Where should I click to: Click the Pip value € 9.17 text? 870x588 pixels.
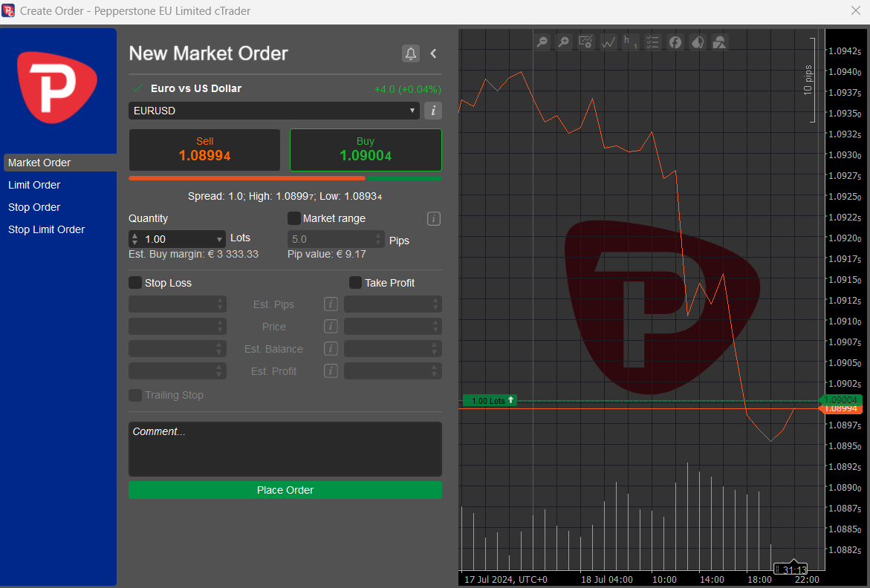[327, 255]
